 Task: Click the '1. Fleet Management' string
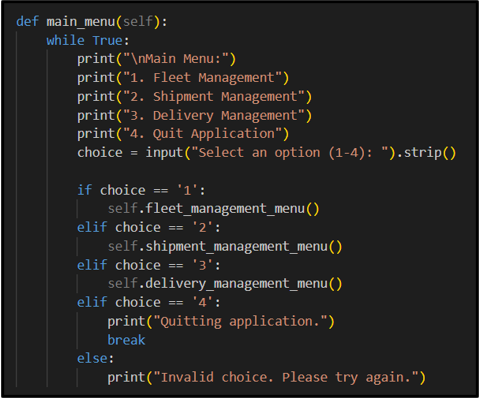click(x=203, y=78)
